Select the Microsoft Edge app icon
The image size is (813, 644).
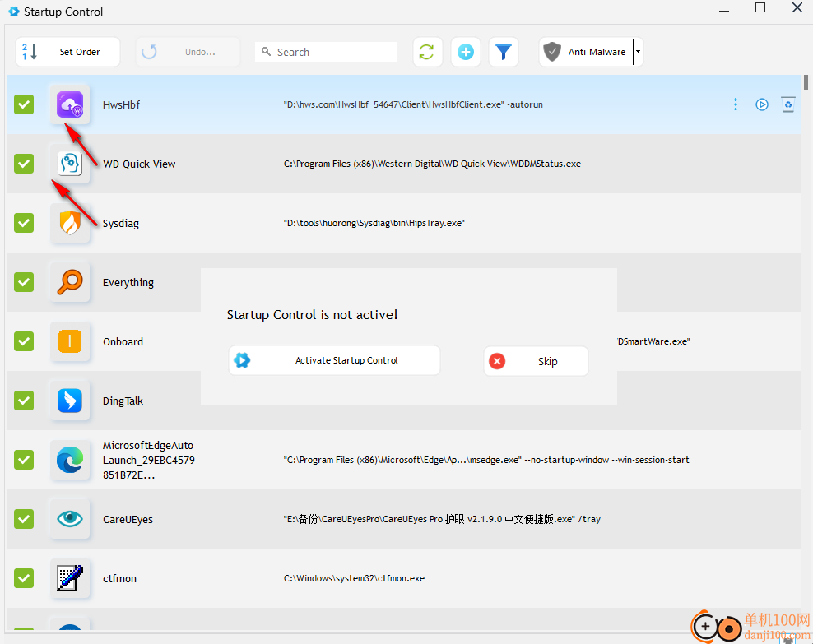pyautogui.click(x=70, y=460)
